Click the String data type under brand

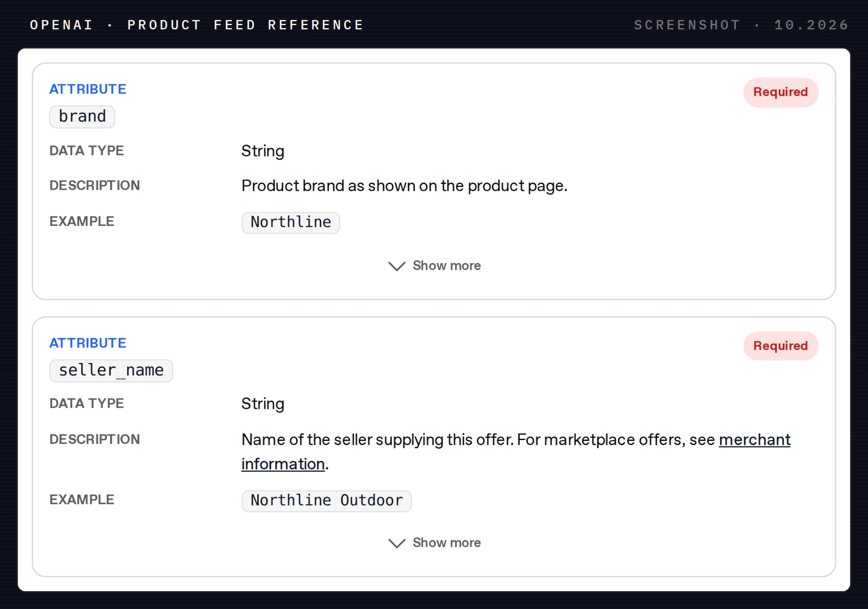coord(263,151)
